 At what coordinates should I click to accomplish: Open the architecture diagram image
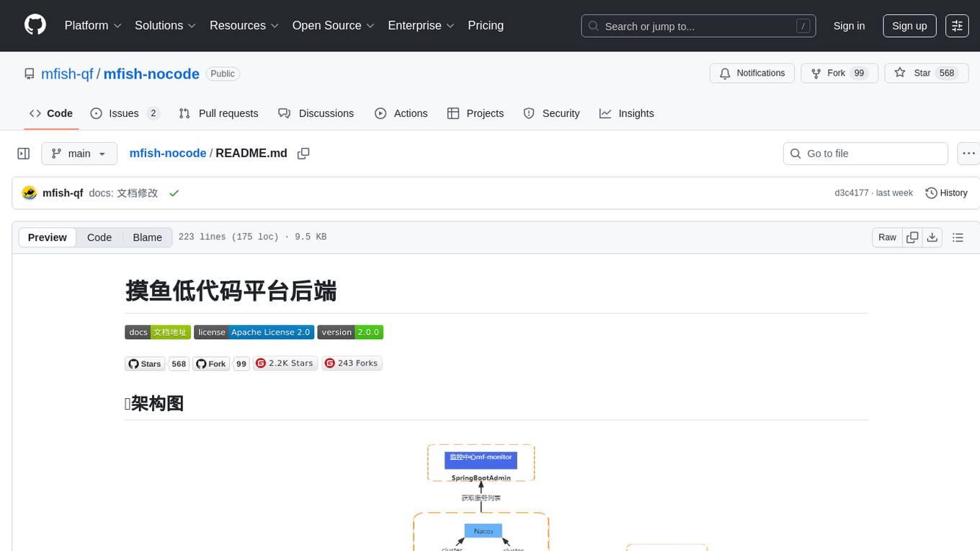click(496, 497)
